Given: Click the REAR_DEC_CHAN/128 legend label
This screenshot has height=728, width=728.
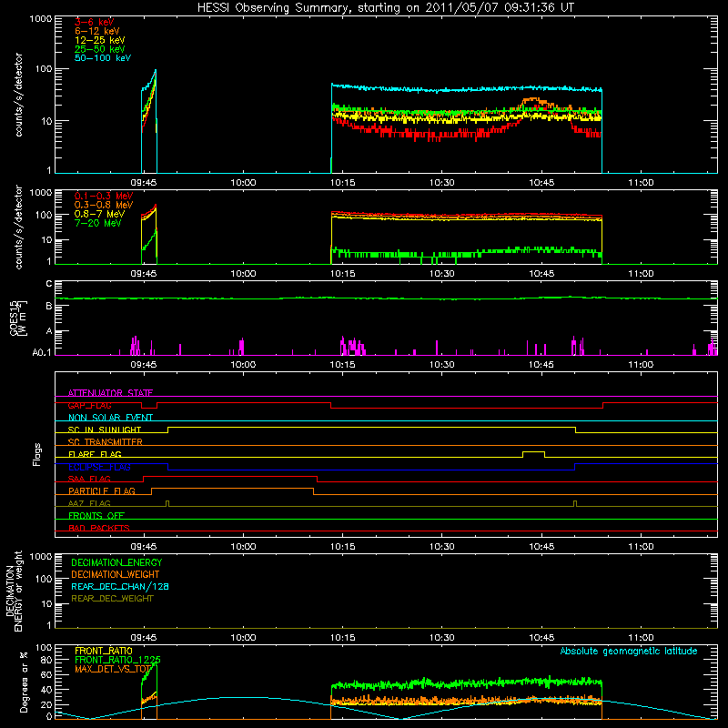Looking at the screenshot, I should (120, 587).
